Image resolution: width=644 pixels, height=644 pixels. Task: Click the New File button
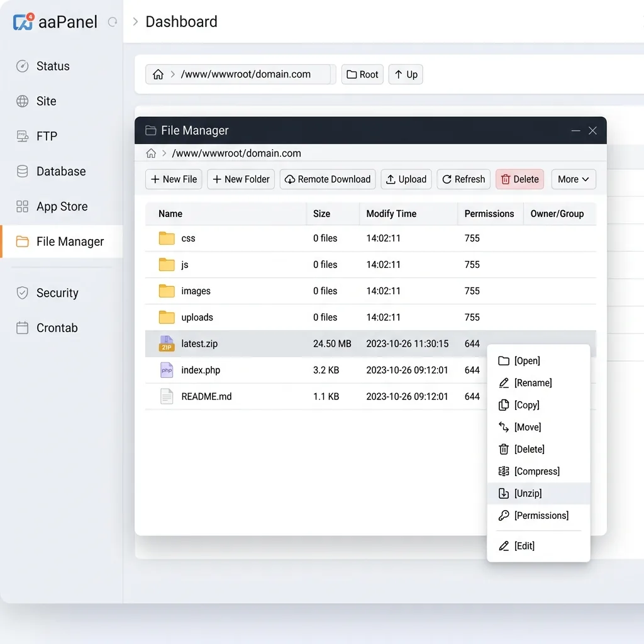coord(174,179)
